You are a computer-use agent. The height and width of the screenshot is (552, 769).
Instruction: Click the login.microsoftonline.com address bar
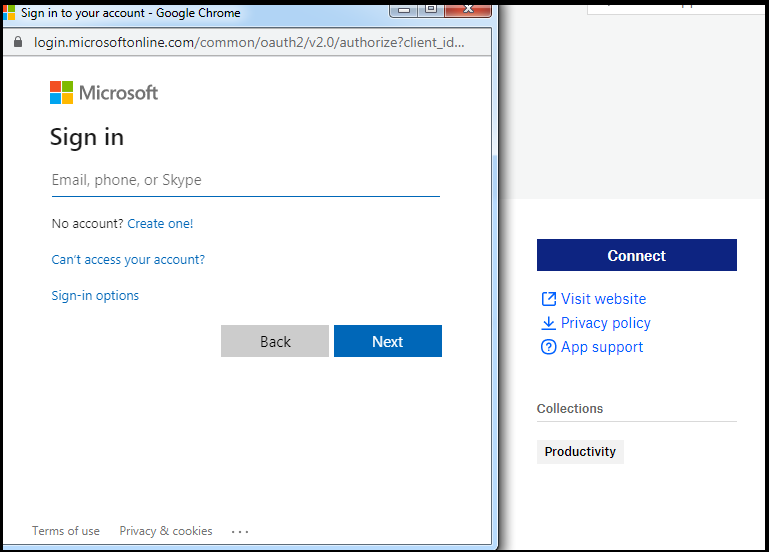(x=249, y=43)
